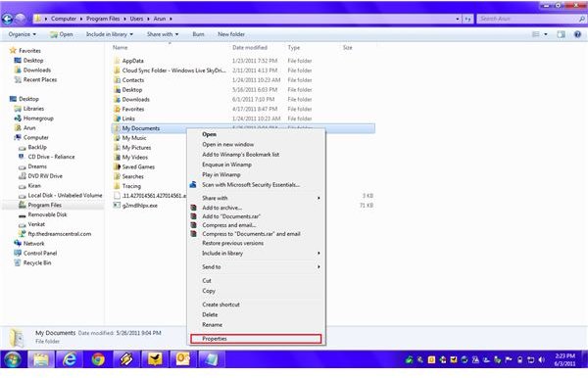Open Control Panel in navigation pane

[40, 254]
